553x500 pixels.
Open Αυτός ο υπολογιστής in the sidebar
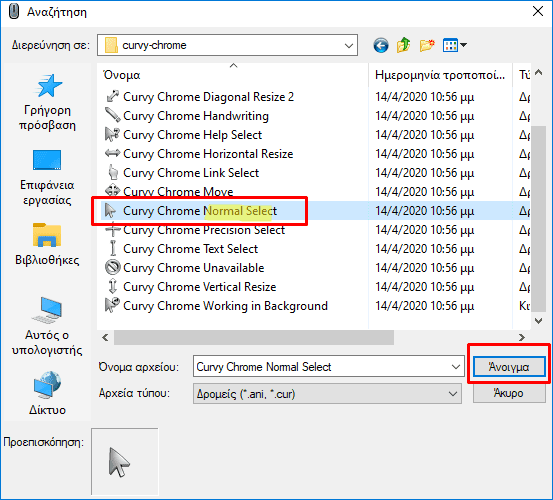click(x=47, y=326)
